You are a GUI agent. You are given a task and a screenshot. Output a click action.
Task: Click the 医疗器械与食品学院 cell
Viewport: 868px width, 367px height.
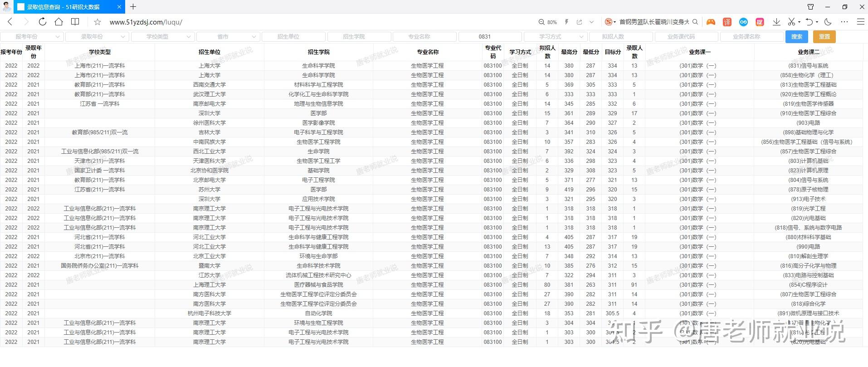click(x=319, y=285)
